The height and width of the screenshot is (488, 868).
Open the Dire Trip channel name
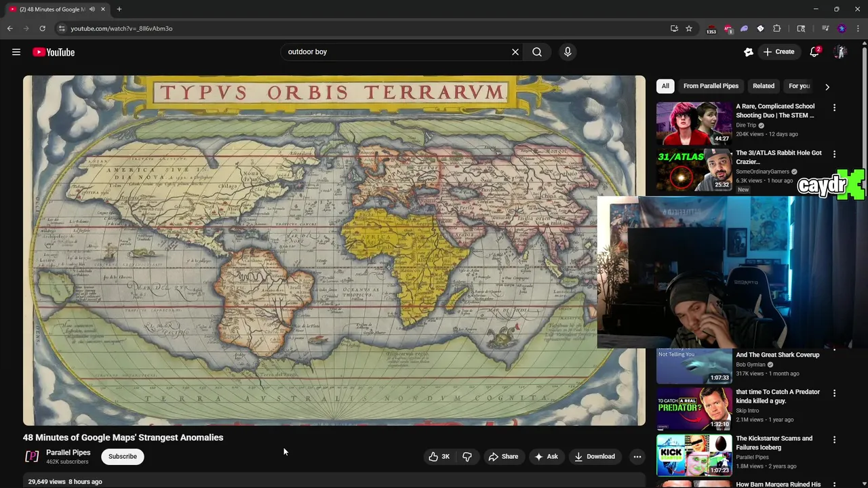pos(746,125)
